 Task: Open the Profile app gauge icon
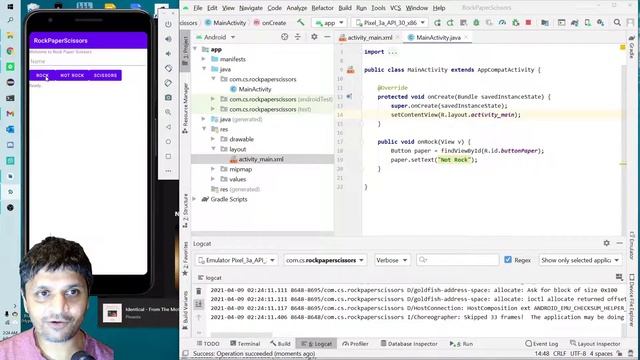point(502,23)
